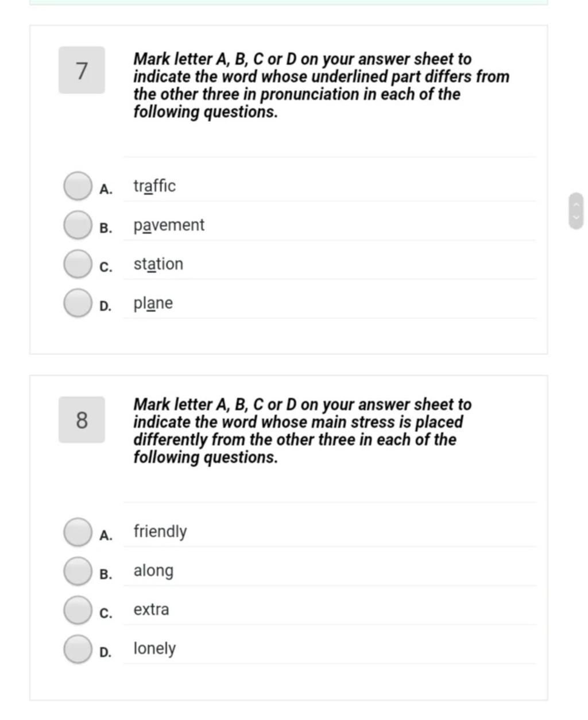Screen dimensions: 588x720
Task: Click the word plane answer text
Action: click(x=153, y=303)
